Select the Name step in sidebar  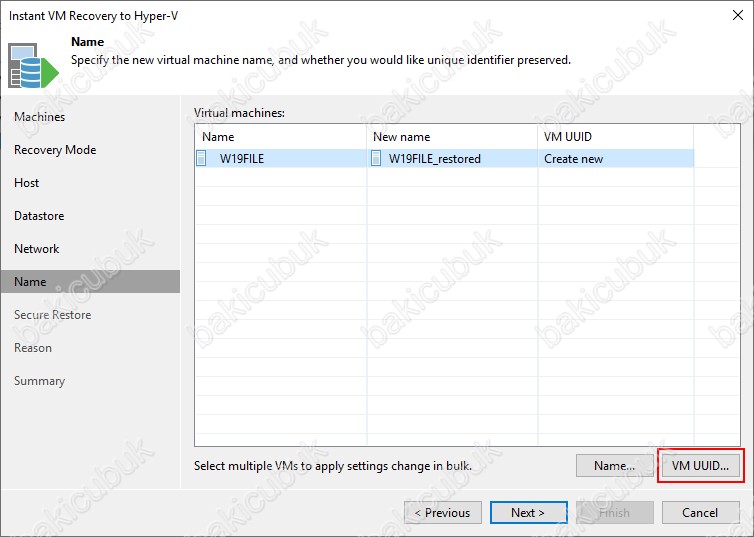click(90, 281)
